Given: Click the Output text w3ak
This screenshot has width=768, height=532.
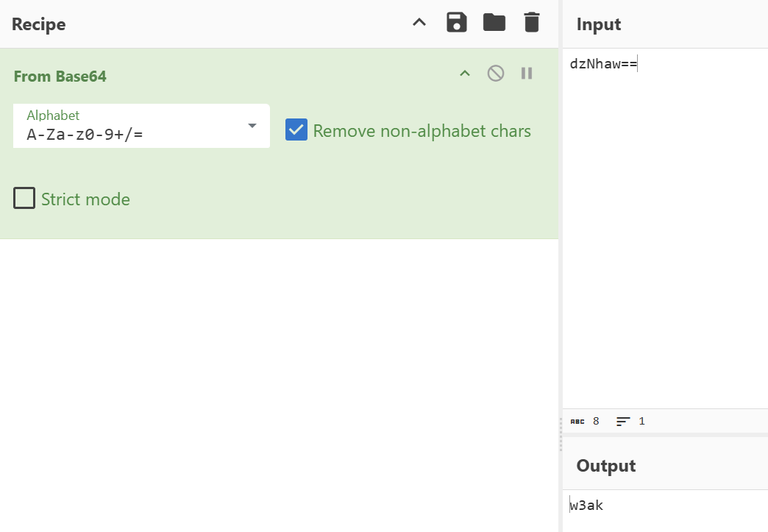Looking at the screenshot, I should pyautogui.click(x=586, y=505).
